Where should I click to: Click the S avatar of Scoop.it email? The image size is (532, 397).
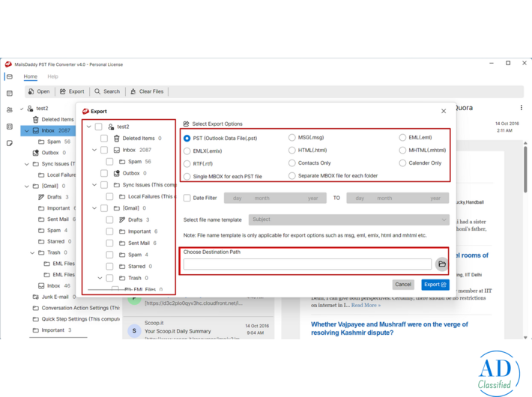click(x=134, y=331)
